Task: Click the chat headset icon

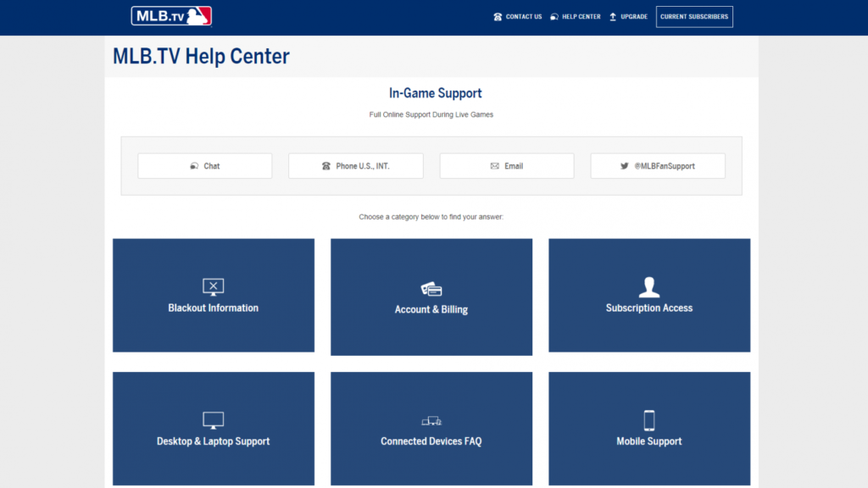Action: click(x=194, y=166)
